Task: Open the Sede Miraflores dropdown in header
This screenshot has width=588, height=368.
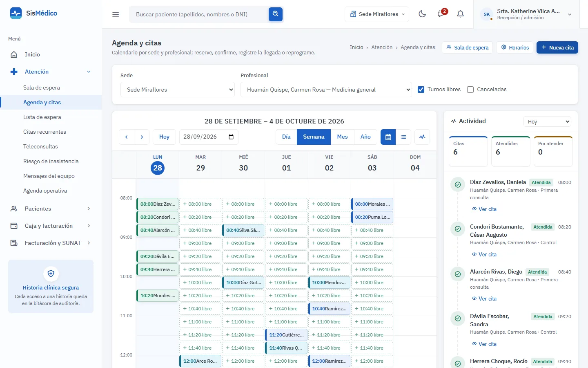Action: pos(377,14)
